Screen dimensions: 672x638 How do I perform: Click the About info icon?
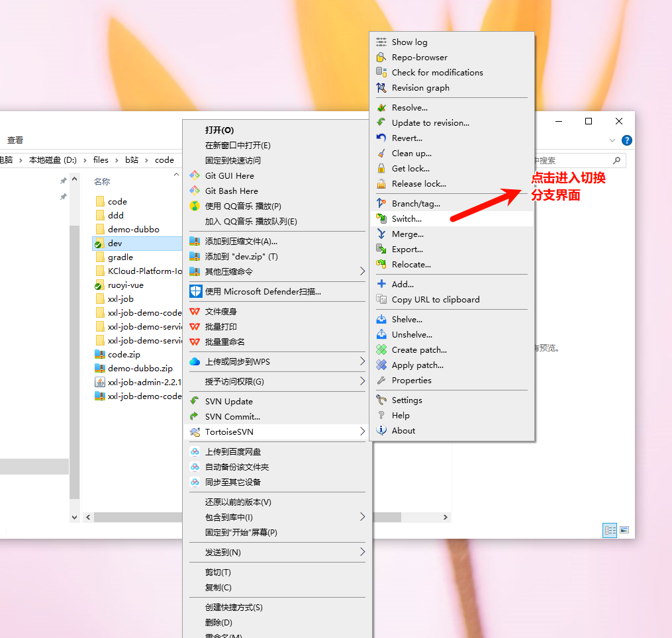click(381, 431)
